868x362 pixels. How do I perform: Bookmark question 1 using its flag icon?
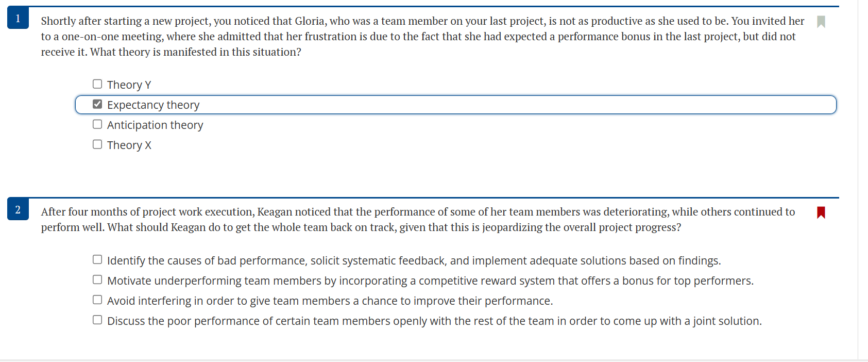pyautogui.click(x=822, y=22)
